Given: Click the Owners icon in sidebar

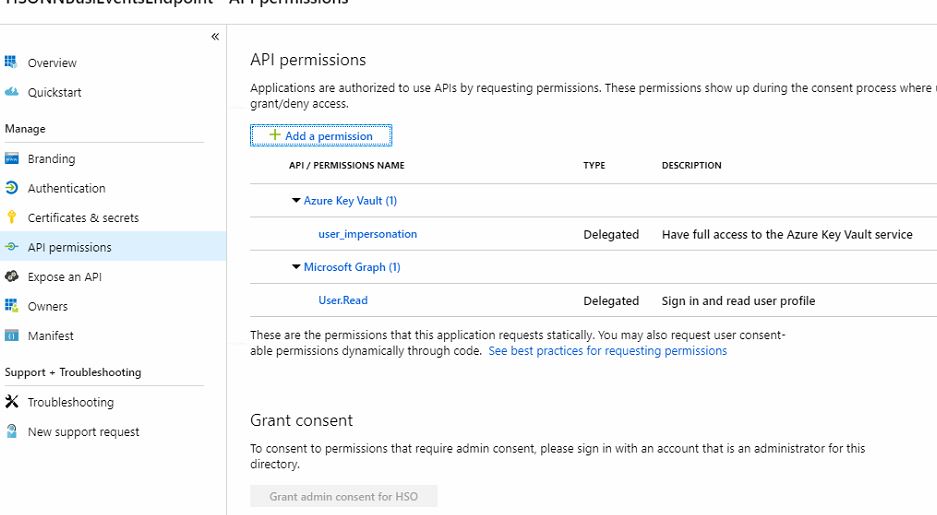Looking at the screenshot, I should 12,306.
